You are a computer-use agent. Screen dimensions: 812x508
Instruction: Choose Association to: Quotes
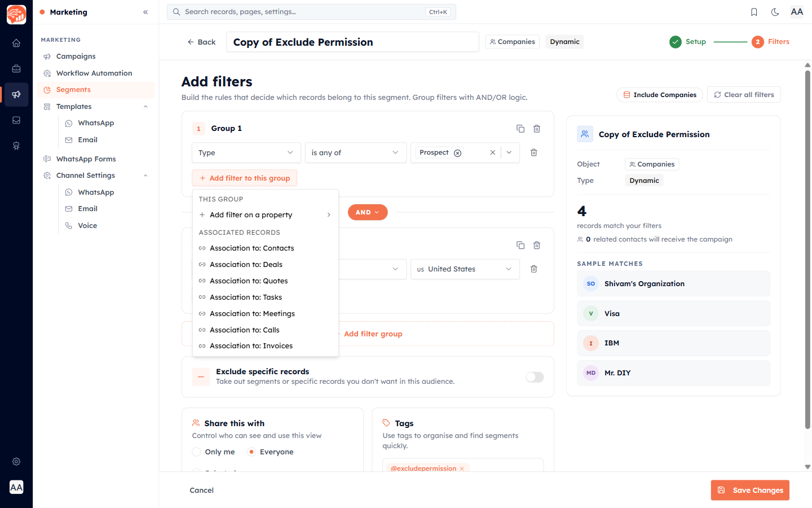[265, 281]
